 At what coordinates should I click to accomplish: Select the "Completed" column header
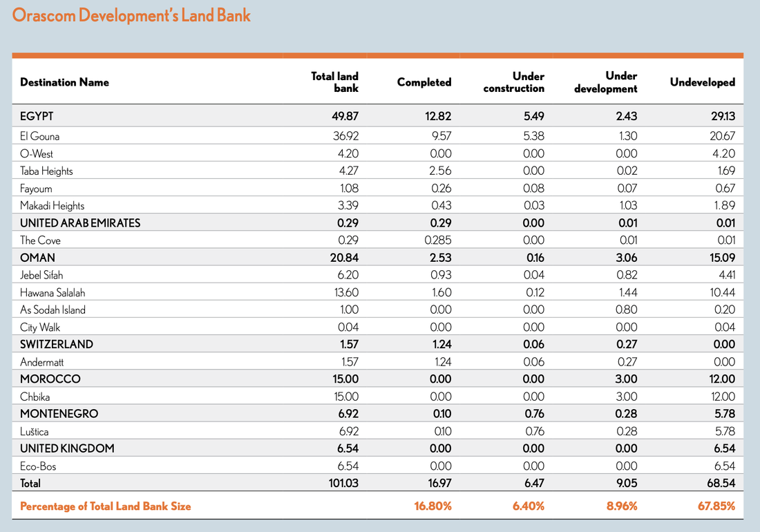424,82
